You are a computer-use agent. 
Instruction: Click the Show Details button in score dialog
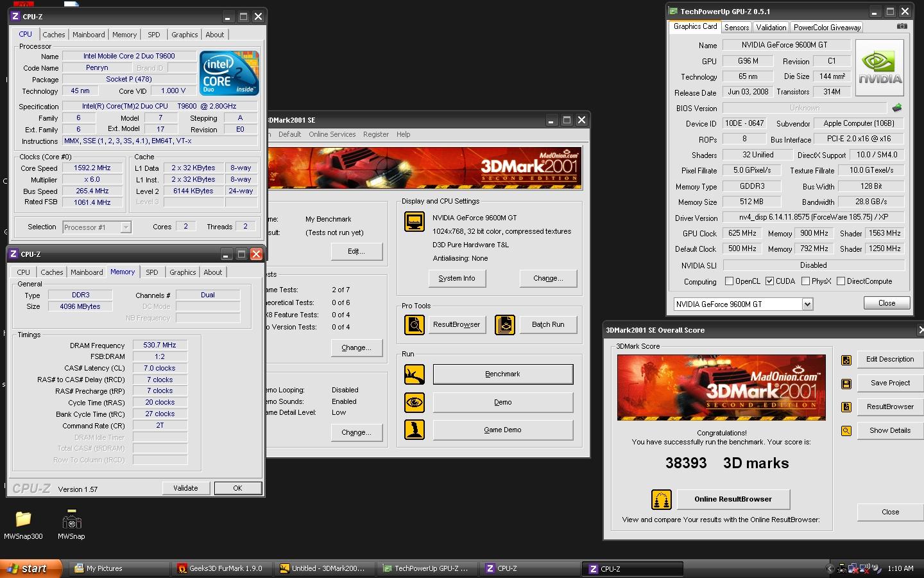coord(890,431)
